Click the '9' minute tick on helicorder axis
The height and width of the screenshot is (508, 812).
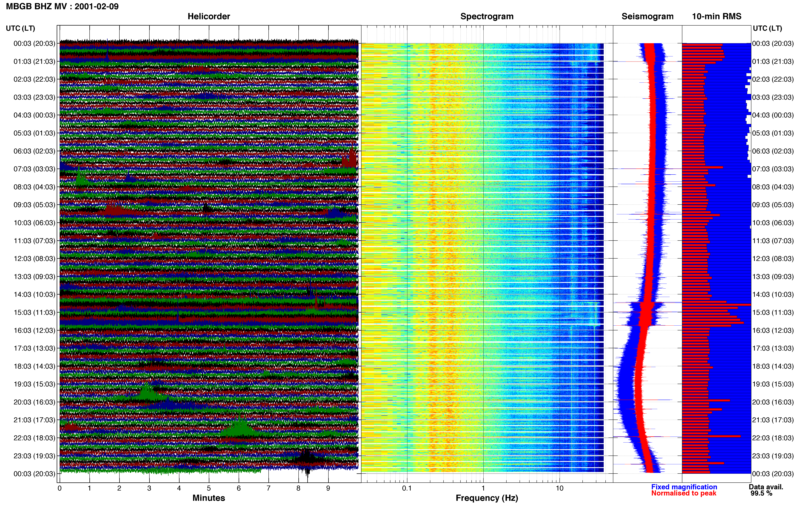[x=328, y=488]
